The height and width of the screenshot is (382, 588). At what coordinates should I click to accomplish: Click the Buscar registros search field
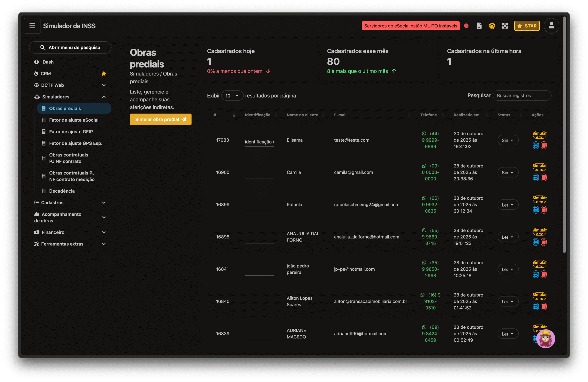[x=522, y=96]
